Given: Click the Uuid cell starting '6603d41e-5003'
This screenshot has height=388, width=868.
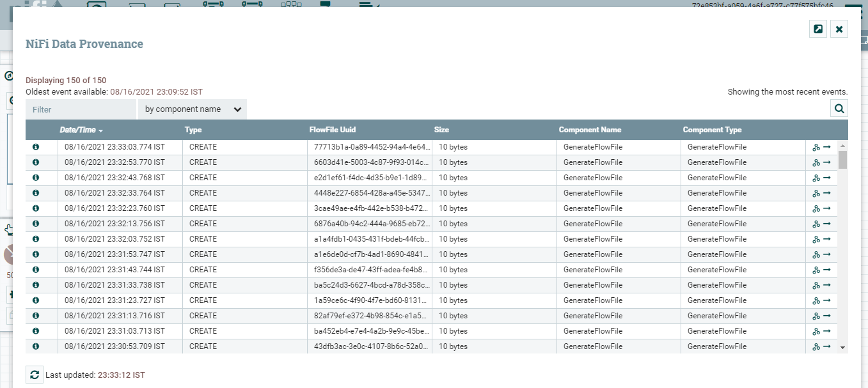Looking at the screenshot, I should (x=369, y=162).
